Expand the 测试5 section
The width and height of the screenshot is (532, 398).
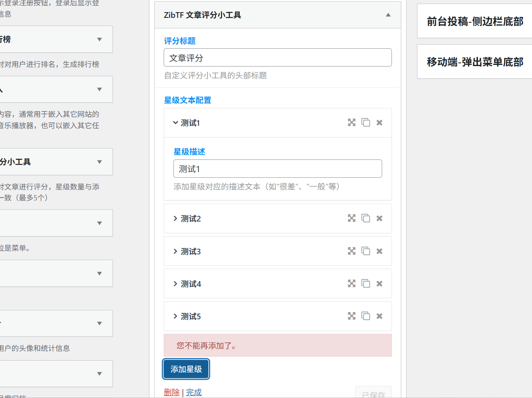click(x=191, y=316)
